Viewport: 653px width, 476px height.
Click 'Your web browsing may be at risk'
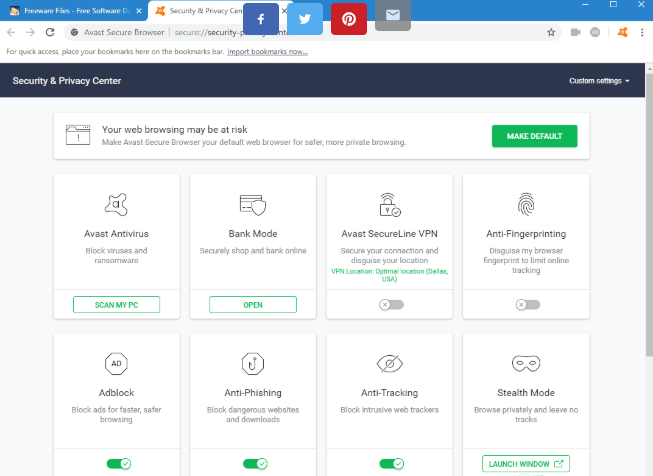point(174,130)
